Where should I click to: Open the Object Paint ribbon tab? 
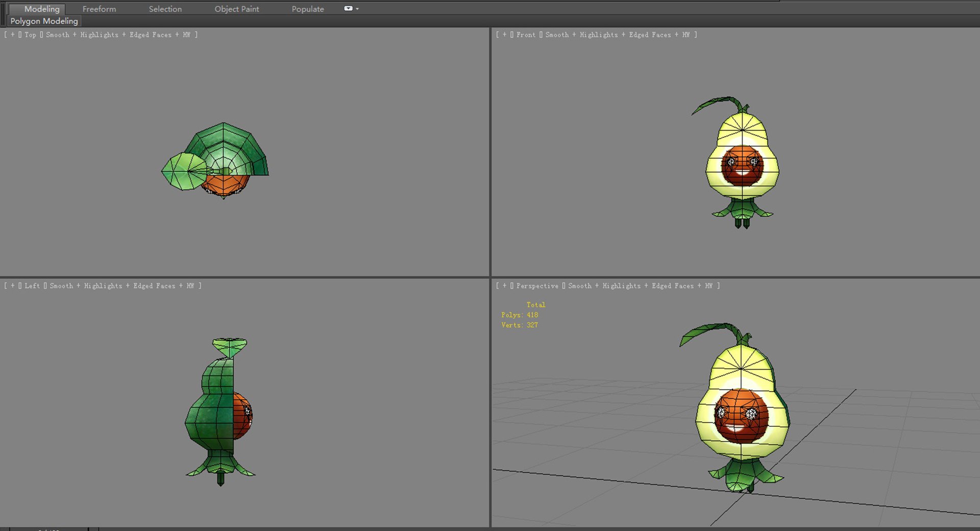click(236, 9)
